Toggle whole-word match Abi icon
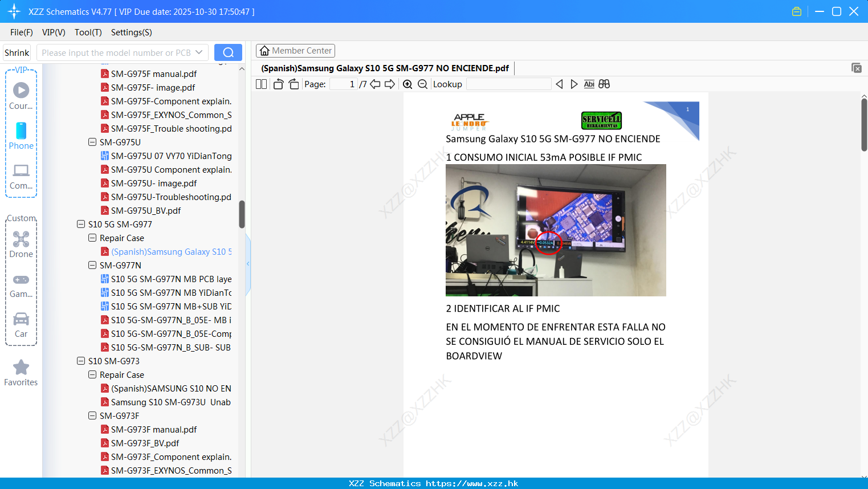Viewport: 868px width, 489px height. tap(589, 84)
